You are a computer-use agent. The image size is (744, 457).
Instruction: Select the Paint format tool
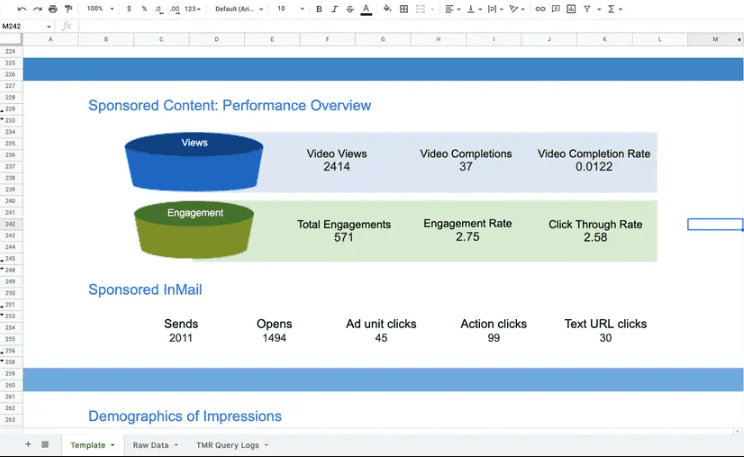68,9
